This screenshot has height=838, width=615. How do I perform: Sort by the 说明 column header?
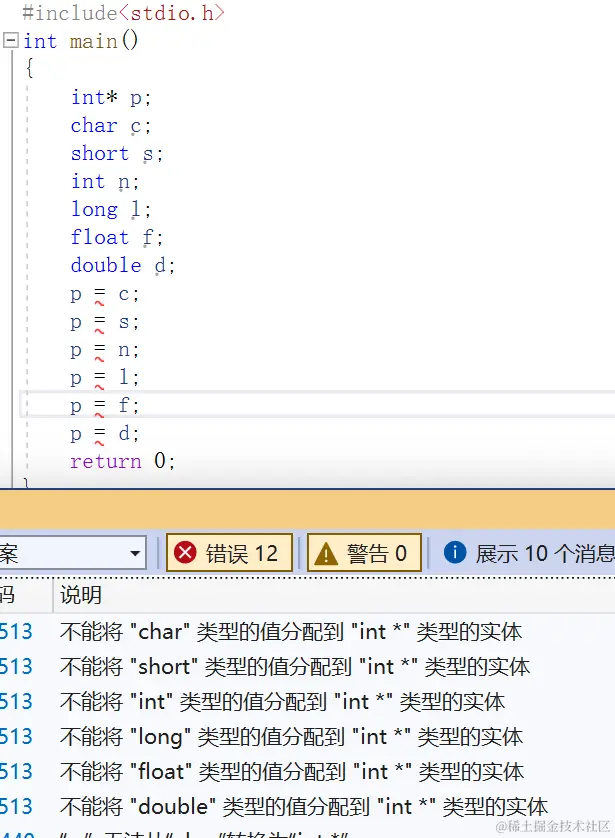pyautogui.click(x=81, y=595)
